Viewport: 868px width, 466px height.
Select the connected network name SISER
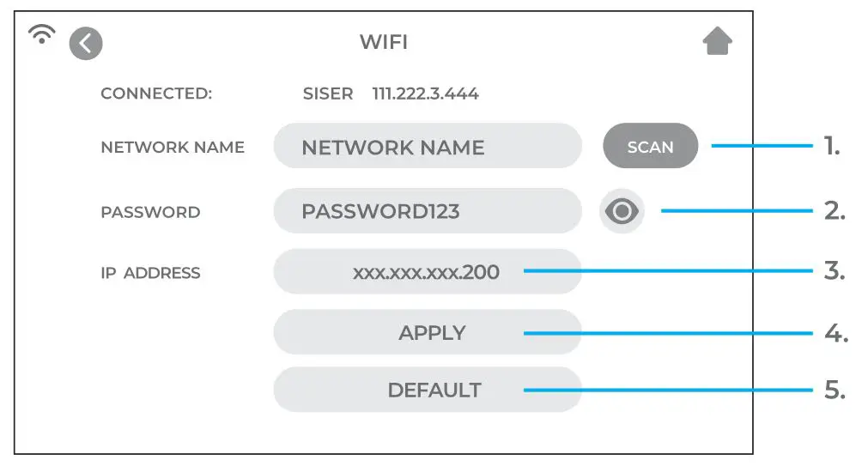(328, 94)
